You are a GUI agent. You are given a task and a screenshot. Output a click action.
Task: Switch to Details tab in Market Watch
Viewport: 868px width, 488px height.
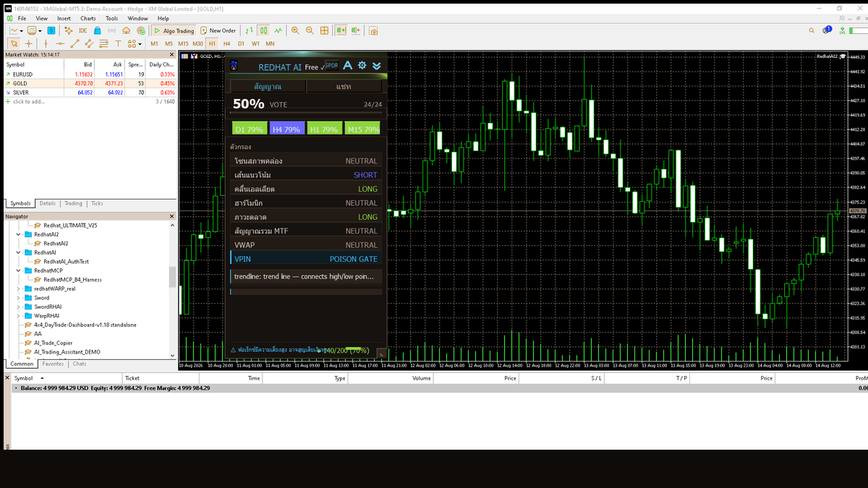(48, 204)
